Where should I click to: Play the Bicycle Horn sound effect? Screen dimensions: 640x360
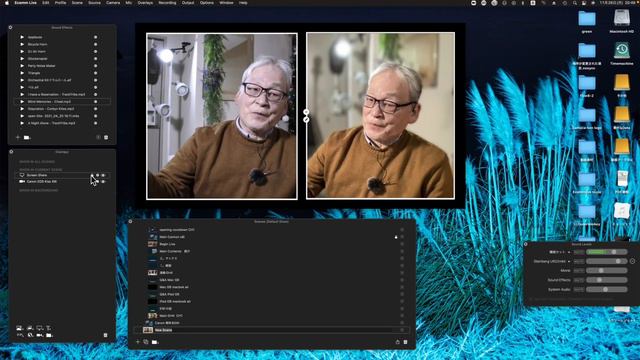point(22,44)
